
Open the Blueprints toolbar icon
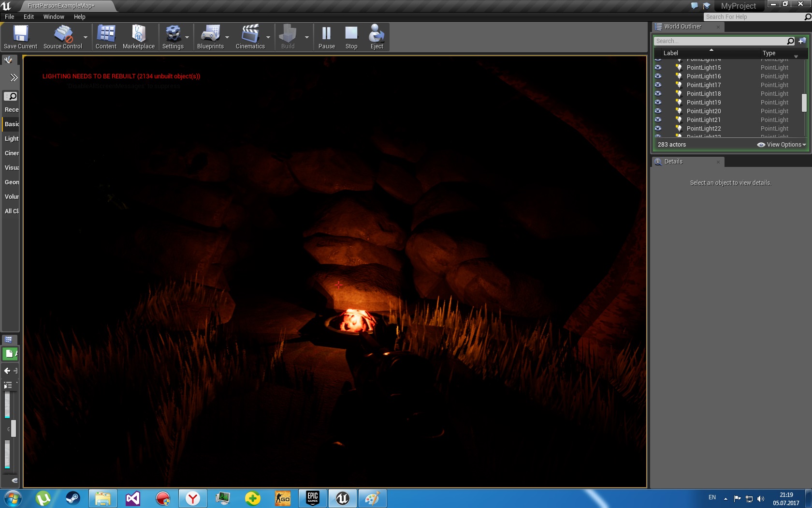click(x=210, y=37)
